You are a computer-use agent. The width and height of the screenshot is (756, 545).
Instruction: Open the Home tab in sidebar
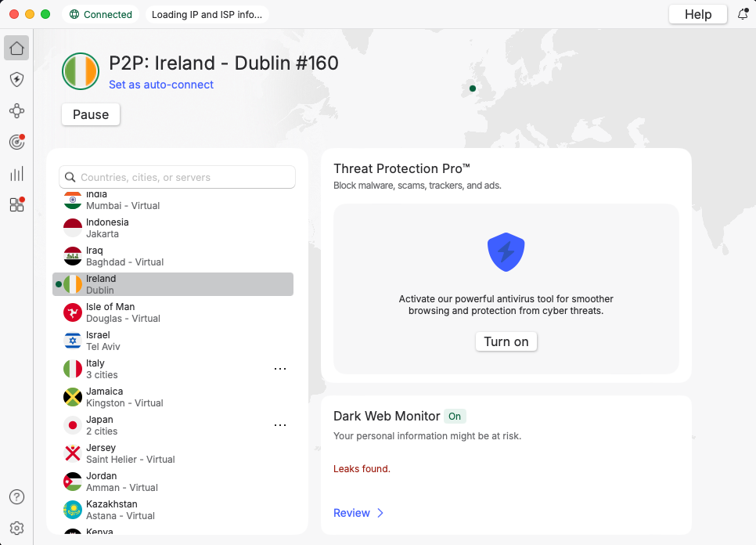coord(16,48)
